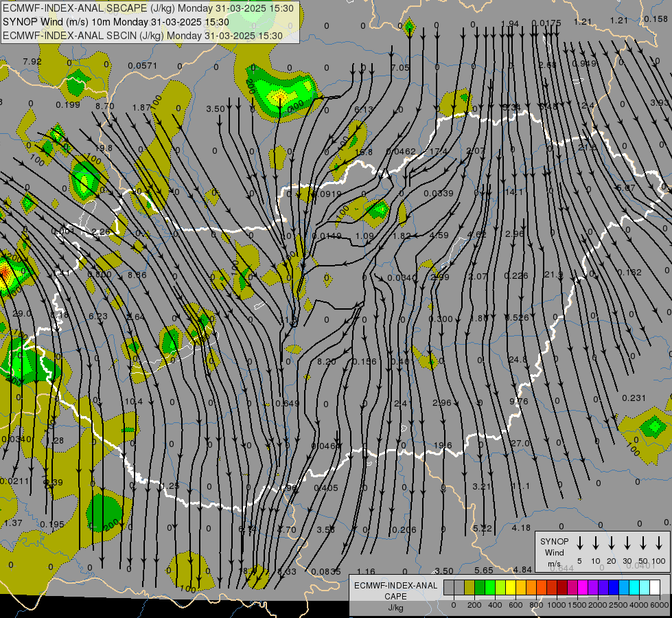Click the map value 7.92

tap(32, 61)
